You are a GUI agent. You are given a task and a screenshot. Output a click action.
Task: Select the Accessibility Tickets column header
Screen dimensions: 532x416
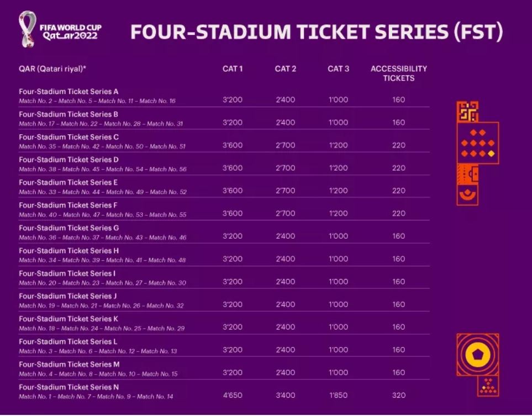pos(399,73)
